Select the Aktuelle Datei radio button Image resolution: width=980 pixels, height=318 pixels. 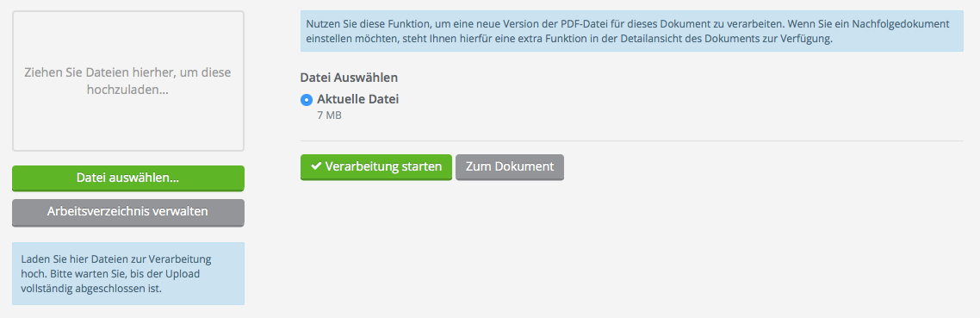pos(307,99)
